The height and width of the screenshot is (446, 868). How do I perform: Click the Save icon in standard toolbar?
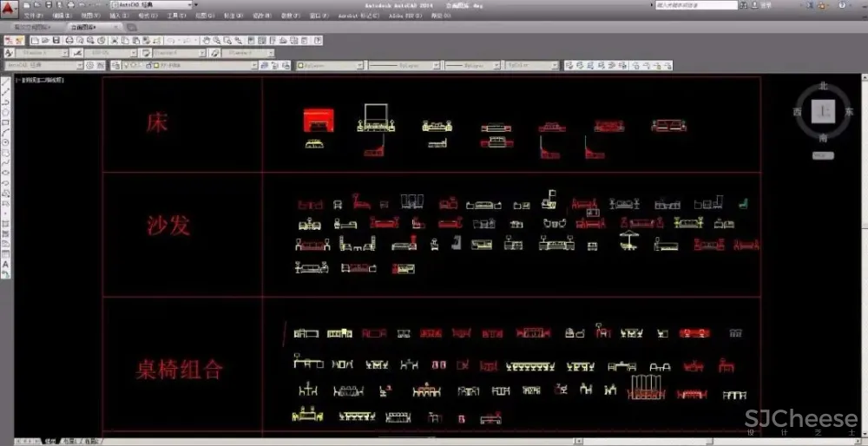click(56, 40)
